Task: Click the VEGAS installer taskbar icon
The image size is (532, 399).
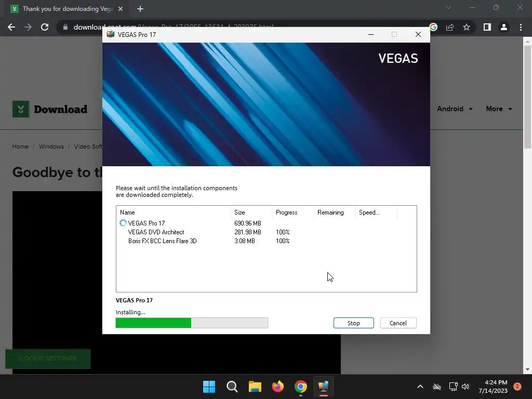Action: coord(324,387)
